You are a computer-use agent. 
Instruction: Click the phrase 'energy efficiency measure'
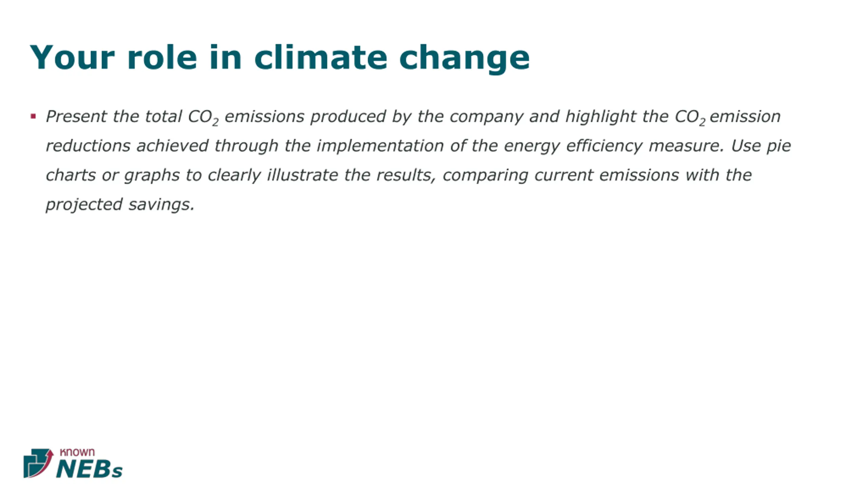(x=614, y=146)
